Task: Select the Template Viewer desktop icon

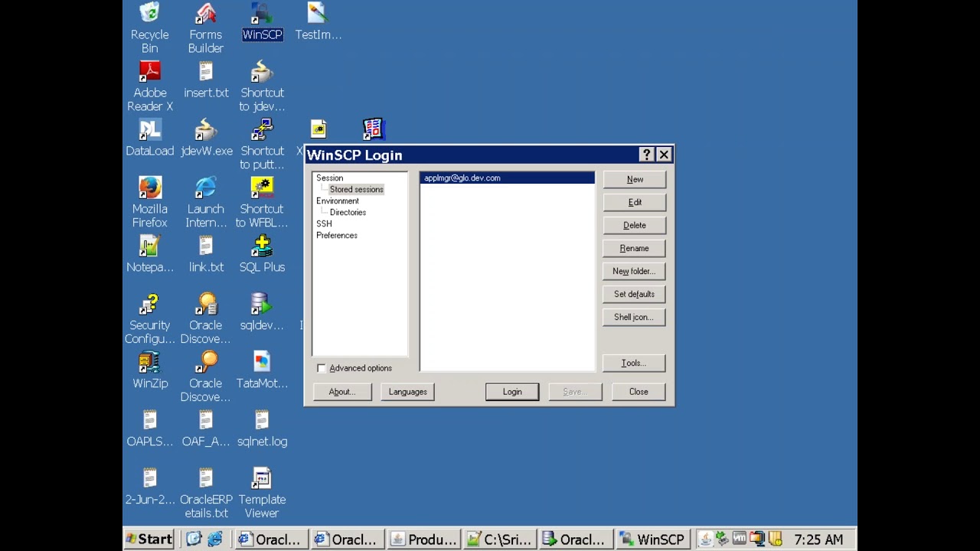Action: [262, 493]
